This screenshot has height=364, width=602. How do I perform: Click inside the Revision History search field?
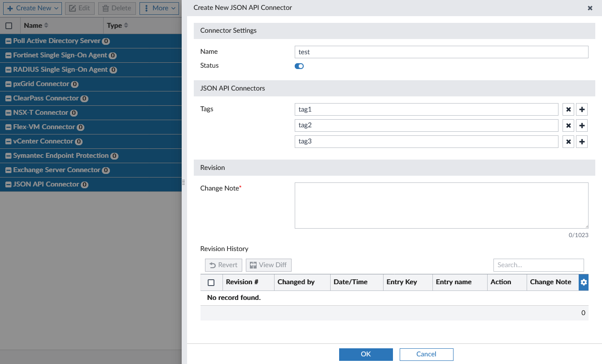(538, 265)
